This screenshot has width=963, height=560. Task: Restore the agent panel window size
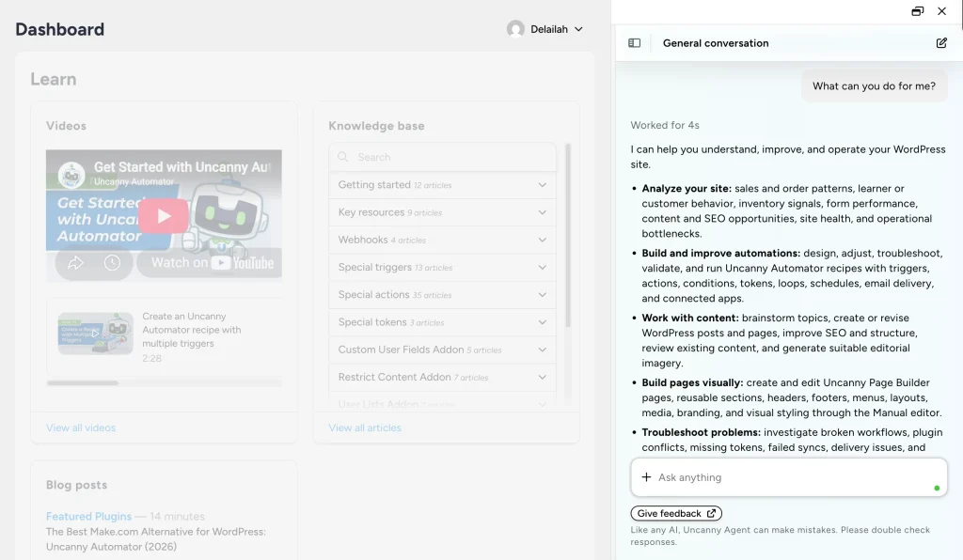click(x=918, y=11)
